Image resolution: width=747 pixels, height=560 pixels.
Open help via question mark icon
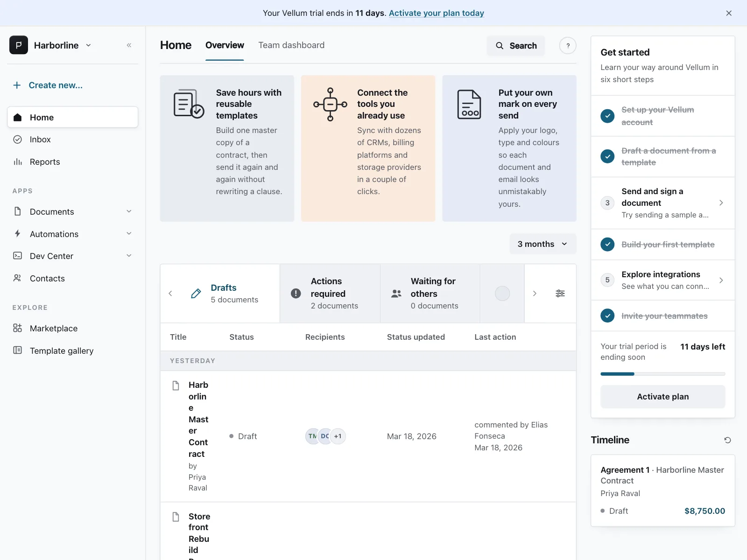(568, 46)
